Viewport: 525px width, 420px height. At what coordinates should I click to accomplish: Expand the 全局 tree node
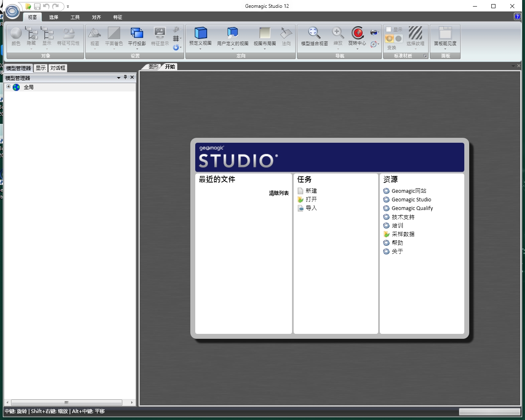click(8, 87)
